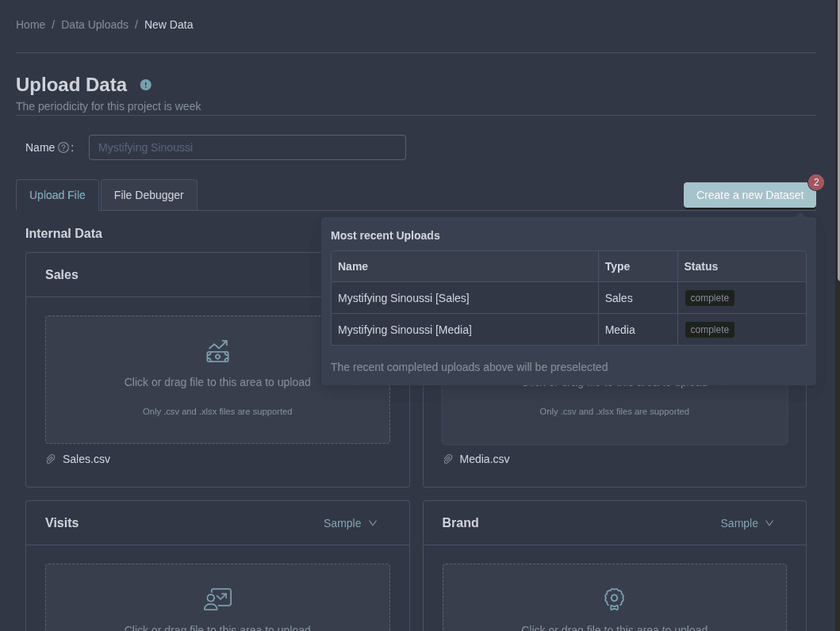The width and height of the screenshot is (840, 631).
Task: Click the paperclip icon next to Media.csv
Action: pyautogui.click(x=448, y=459)
